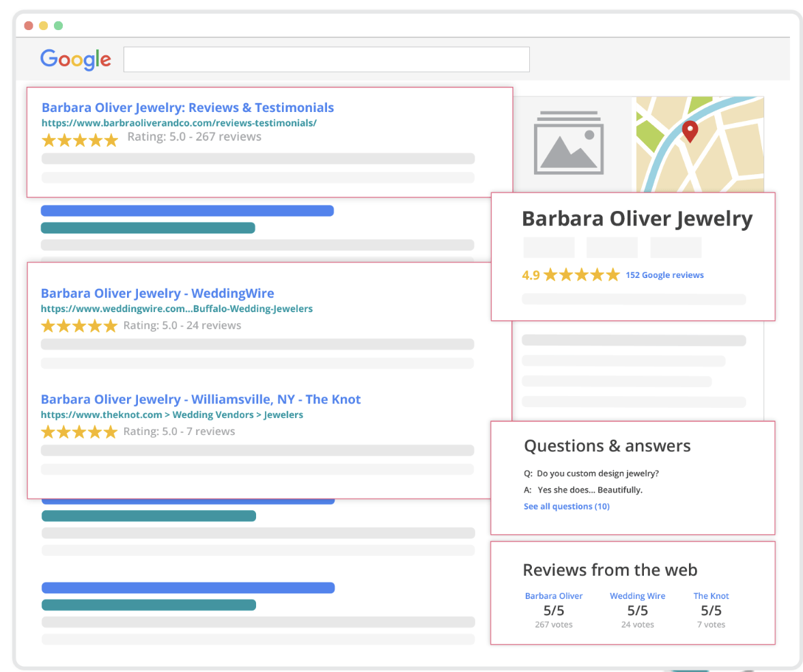Open the Williamsville, NY - The Knot result
The width and height of the screenshot is (803, 672).
click(201, 399)
